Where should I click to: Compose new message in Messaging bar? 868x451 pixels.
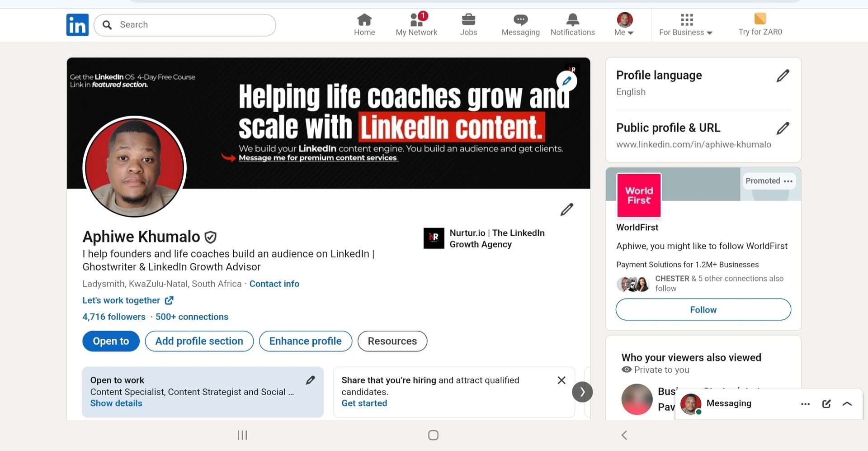point(826,404)
